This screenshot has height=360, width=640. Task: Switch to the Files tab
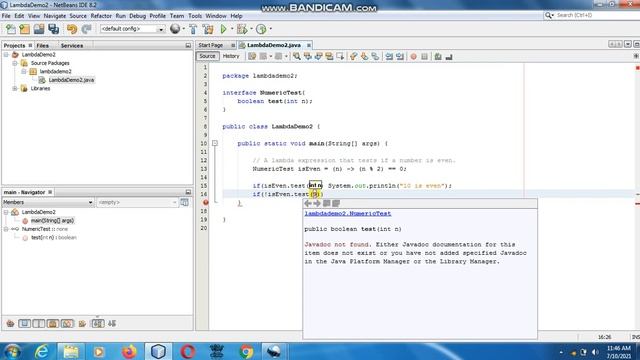click(x=42, y=45)
